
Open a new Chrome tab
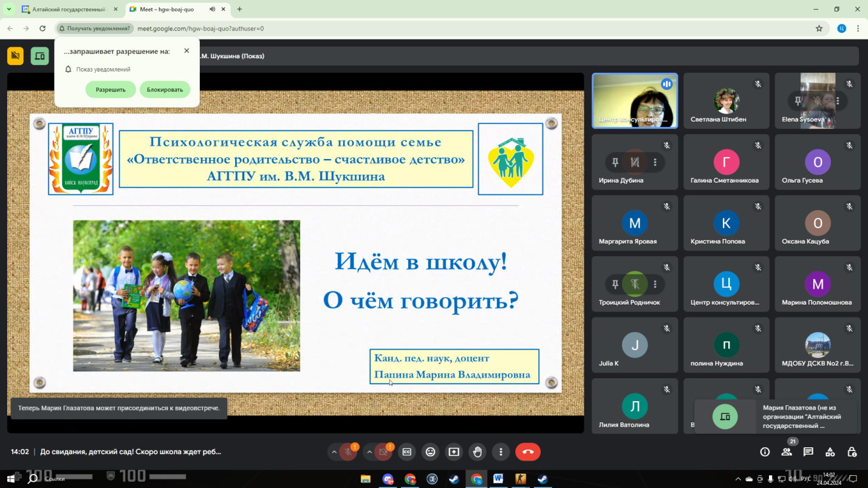[239, 9]
